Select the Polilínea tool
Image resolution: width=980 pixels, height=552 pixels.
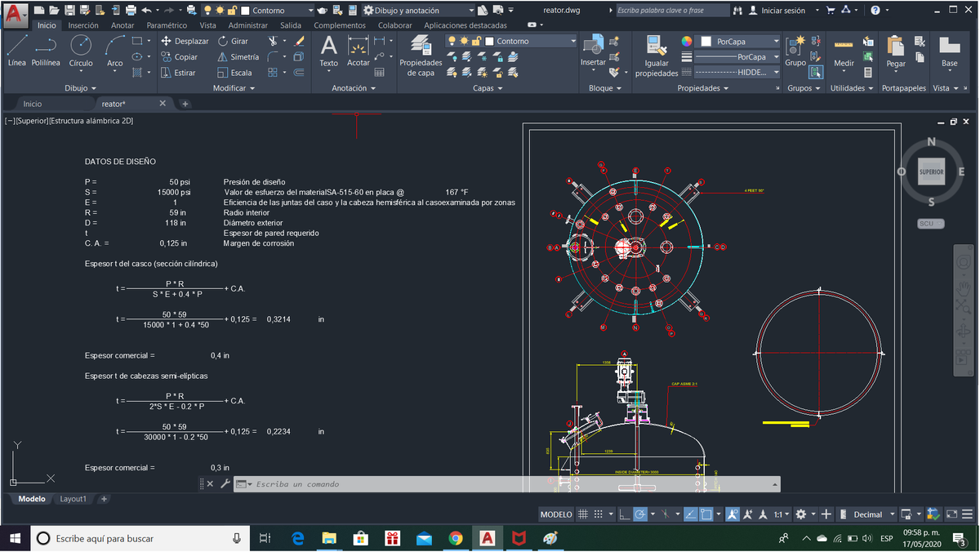point(46,51)
